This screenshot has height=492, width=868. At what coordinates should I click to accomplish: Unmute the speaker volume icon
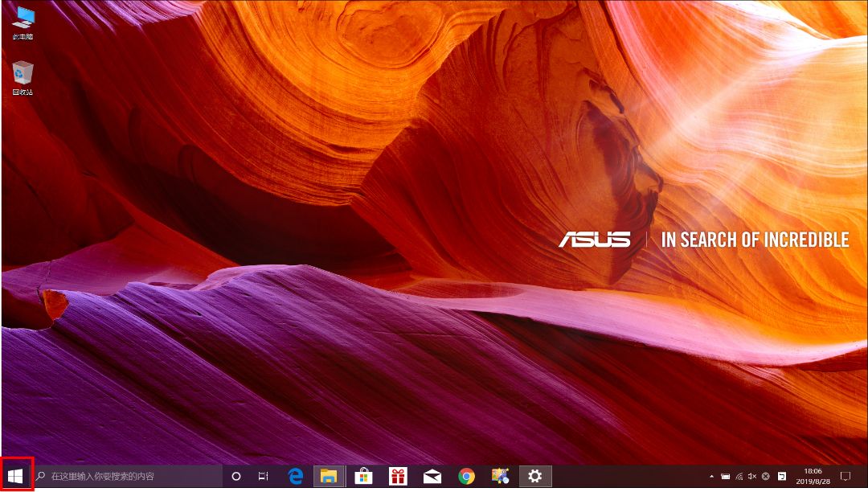click(x=751, y=477)
